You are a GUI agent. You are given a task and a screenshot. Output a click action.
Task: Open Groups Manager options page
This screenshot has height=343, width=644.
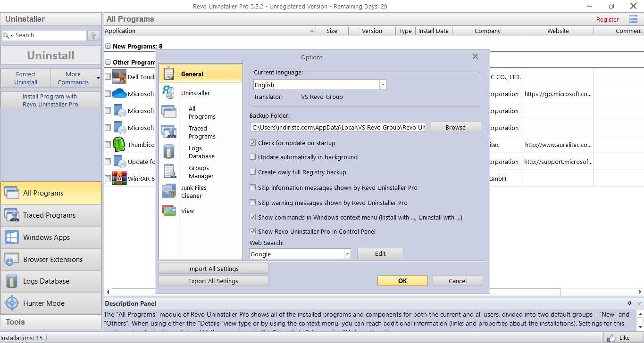pos(201,171)
